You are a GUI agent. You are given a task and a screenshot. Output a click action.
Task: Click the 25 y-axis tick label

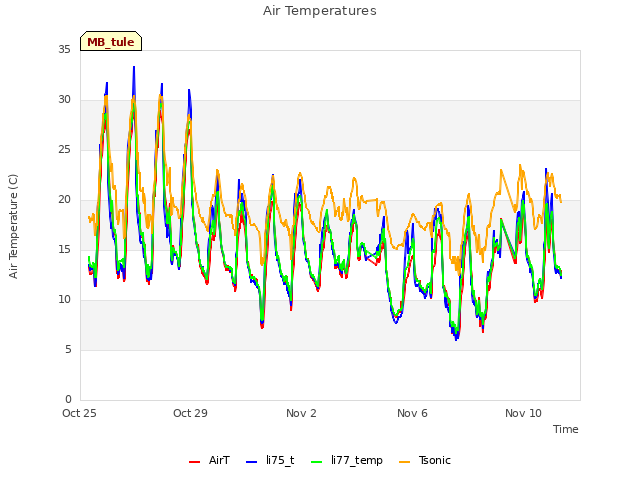64,150
